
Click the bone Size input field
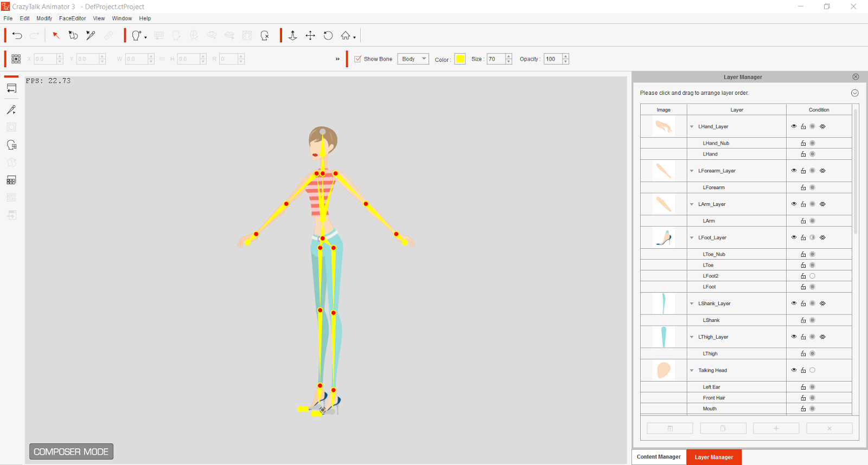tap(495, 59)
